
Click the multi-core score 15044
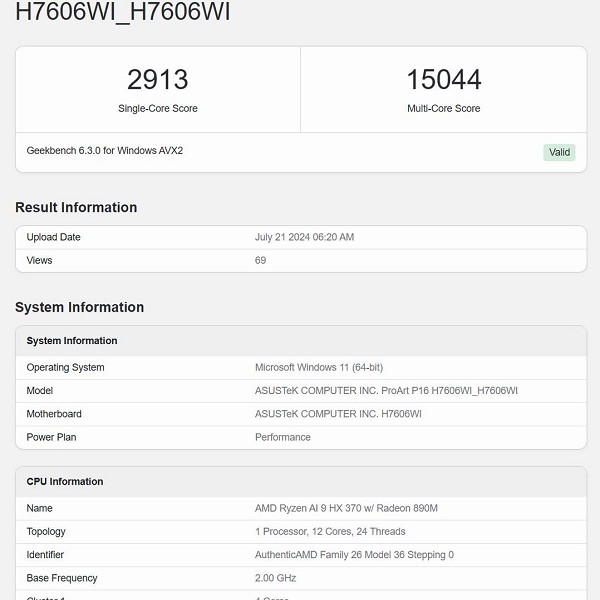point(443,79)
